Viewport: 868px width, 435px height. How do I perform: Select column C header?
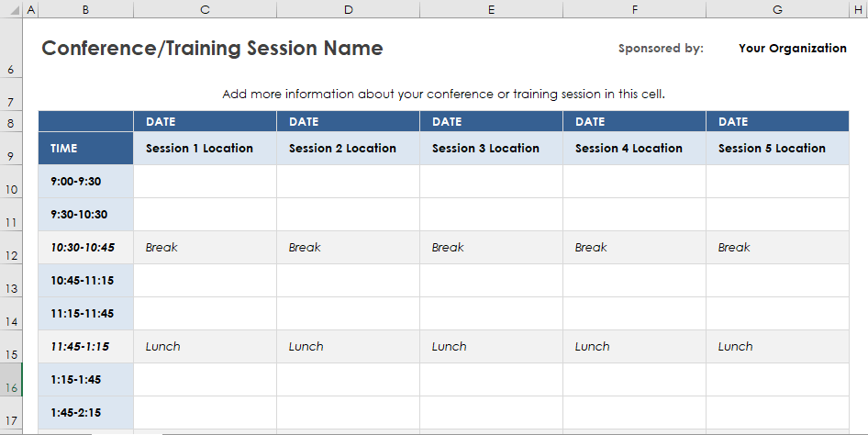click(205, 9)
